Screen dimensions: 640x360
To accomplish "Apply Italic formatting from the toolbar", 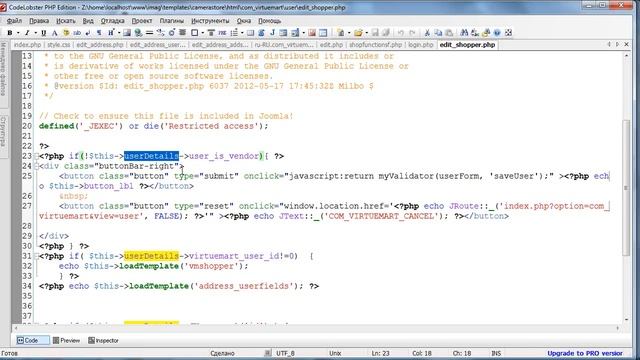I will click(27, 33).
